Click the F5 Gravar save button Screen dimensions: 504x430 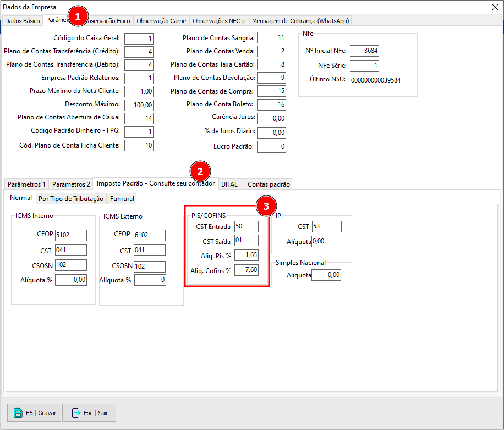pyautogui.click(x=35, y=412)
